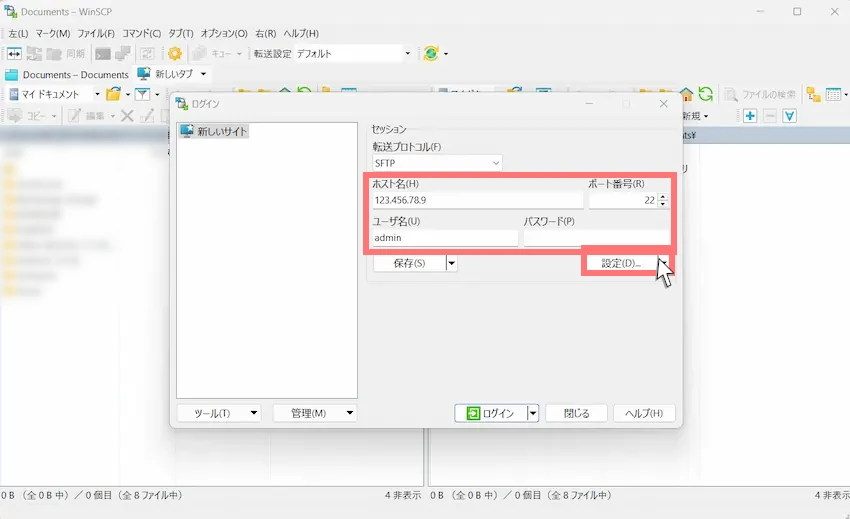Click the synchronize 同期 toolbar button
This screenshot has width=850, height=519.
click(66, 54)
